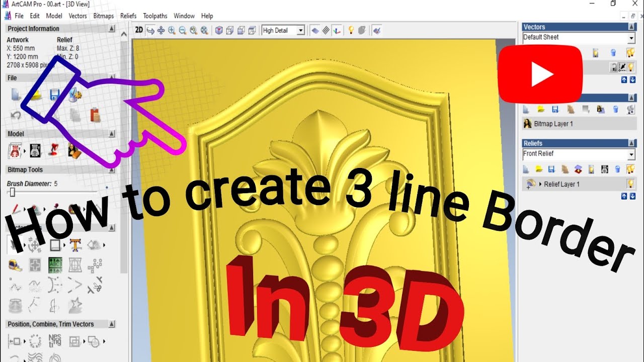
Task: Open the High Detail dropdown
Action: coord(301,31)
